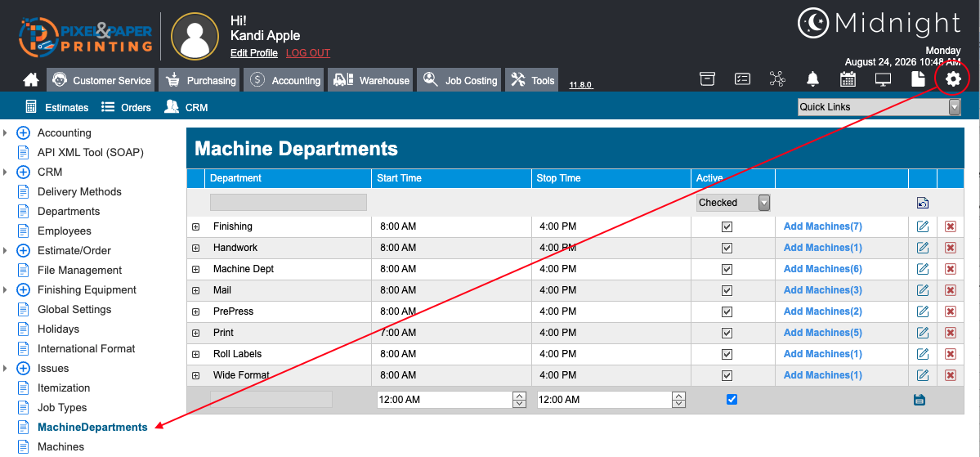Open the Tools tab
Viewport: 980px width, 457px height.
(532, 80)
